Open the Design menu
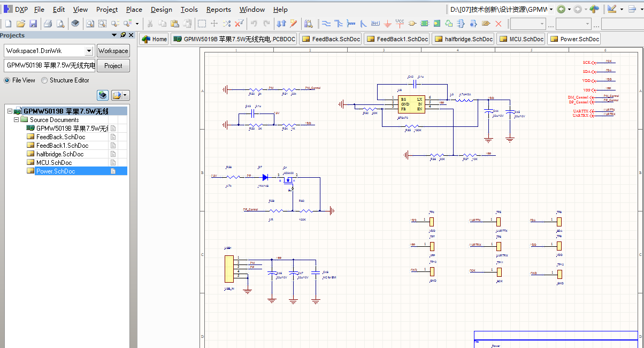The height and width of the screenshot is (348, 644). [161, 9]
